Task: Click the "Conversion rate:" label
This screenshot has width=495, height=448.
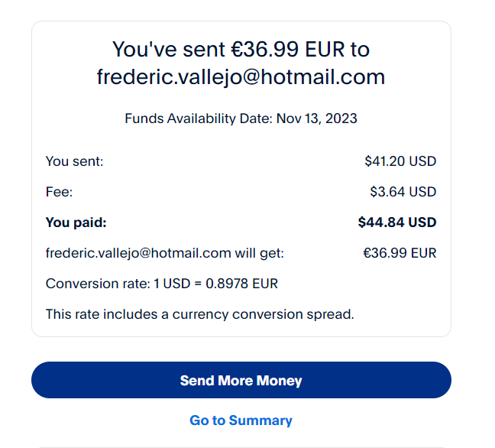Action: coord(98,284)
